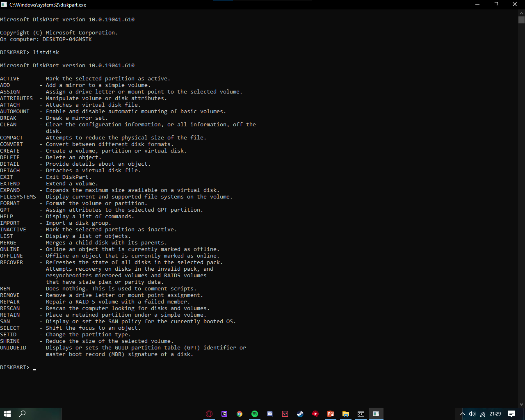Screen dimensions: 525x420
Task: Click the RESCAN command name
Action: point(10,308)
